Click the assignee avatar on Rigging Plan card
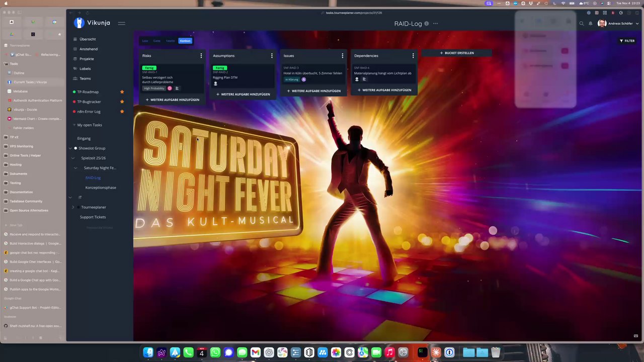This screenshot has height=362, width=644. pos(216,83)
